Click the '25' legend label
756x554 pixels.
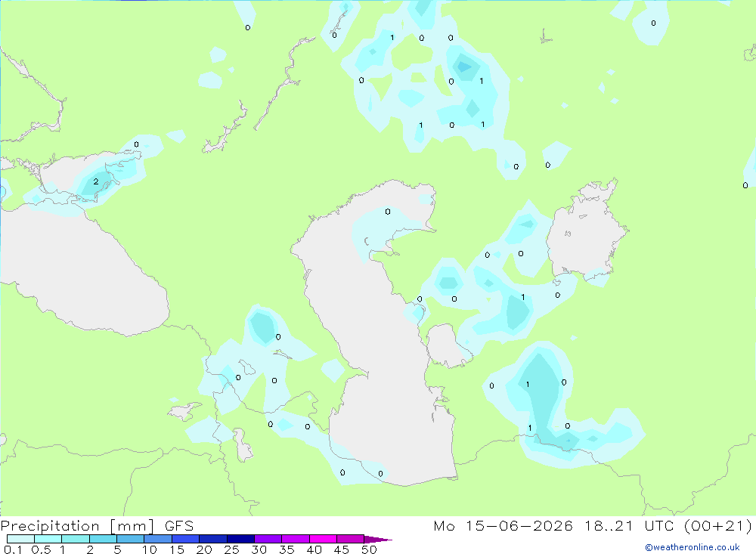pyautogui.click(x=231, y=549)
